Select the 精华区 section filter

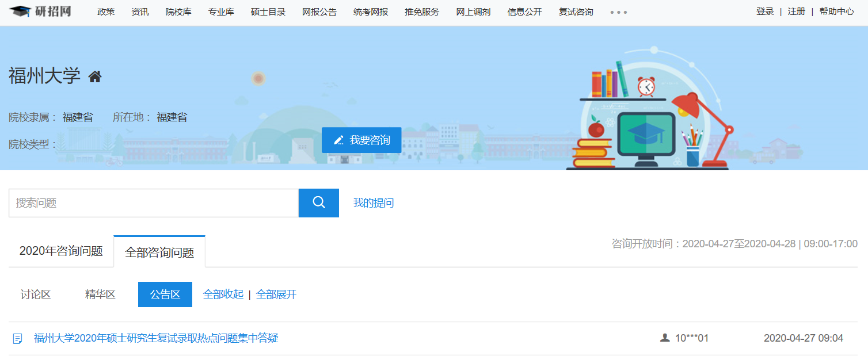coord(100,294)
